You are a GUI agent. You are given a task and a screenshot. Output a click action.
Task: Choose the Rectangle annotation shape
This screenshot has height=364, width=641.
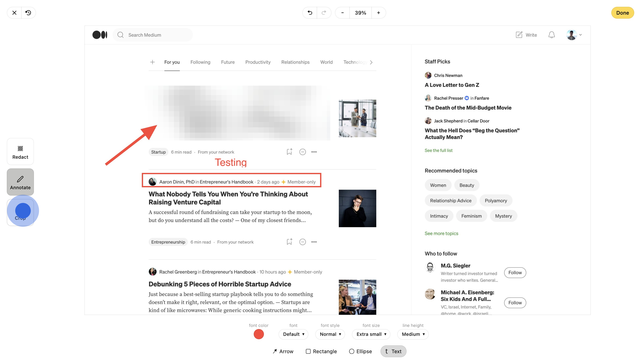point(321,351)
